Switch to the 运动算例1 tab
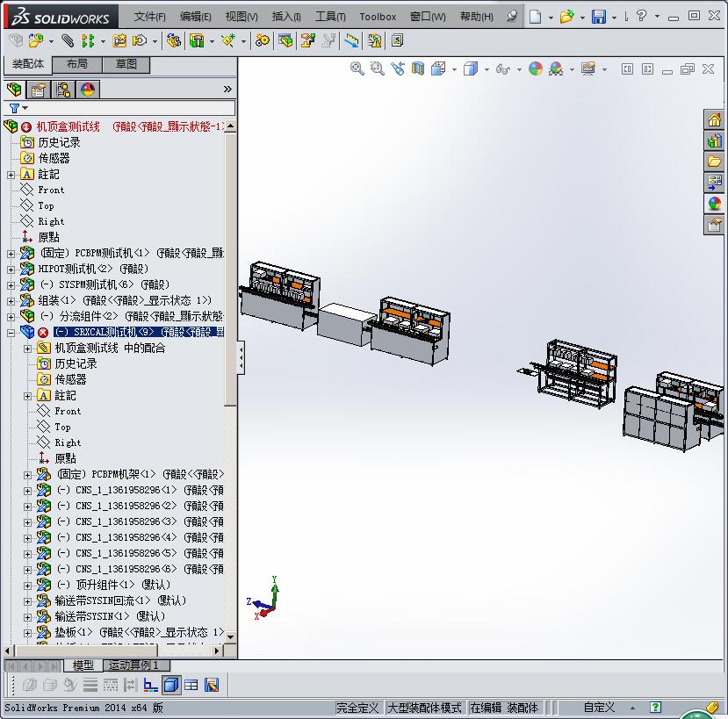728x719 pixels. [x=136, y=665]
